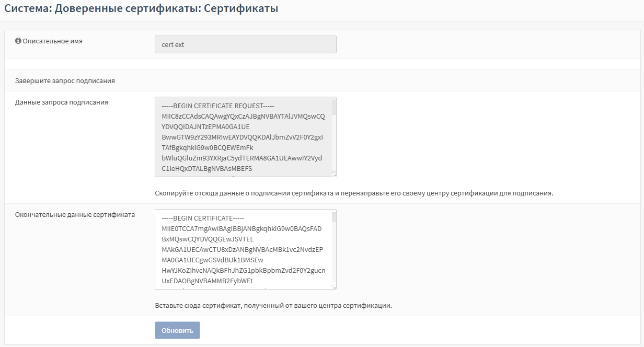Click the Завершите запрос подписания section header

(65, 81)
